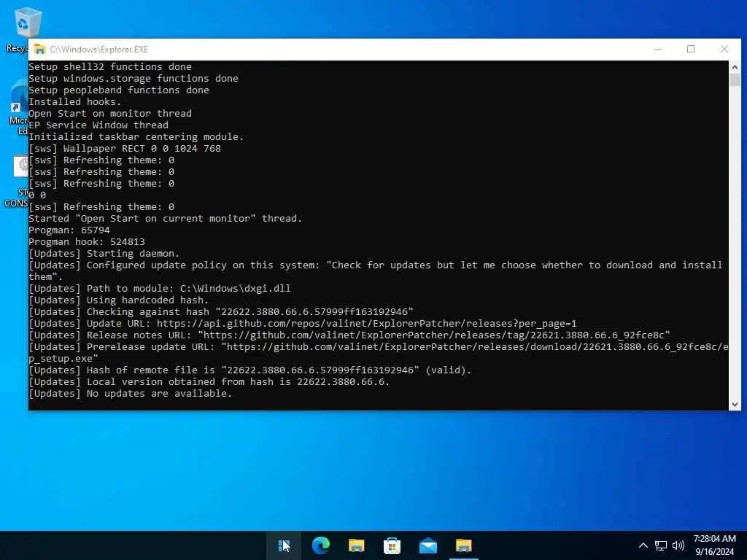The width and height of the screenshot is (747, 560).
Task: Click "Initialized taskbar centering module." line
Action: coord(136,136)
